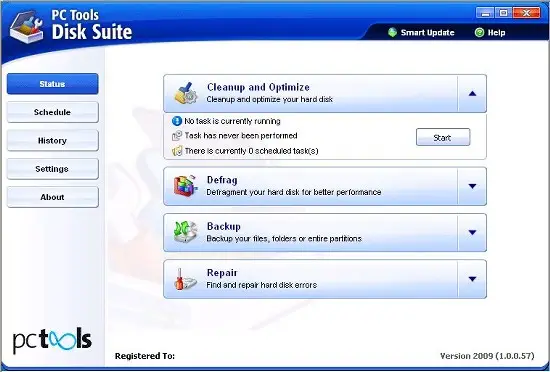Click the Disk Suite toolbox logo icon
The image size is (550, 372).
coord(27,27)
